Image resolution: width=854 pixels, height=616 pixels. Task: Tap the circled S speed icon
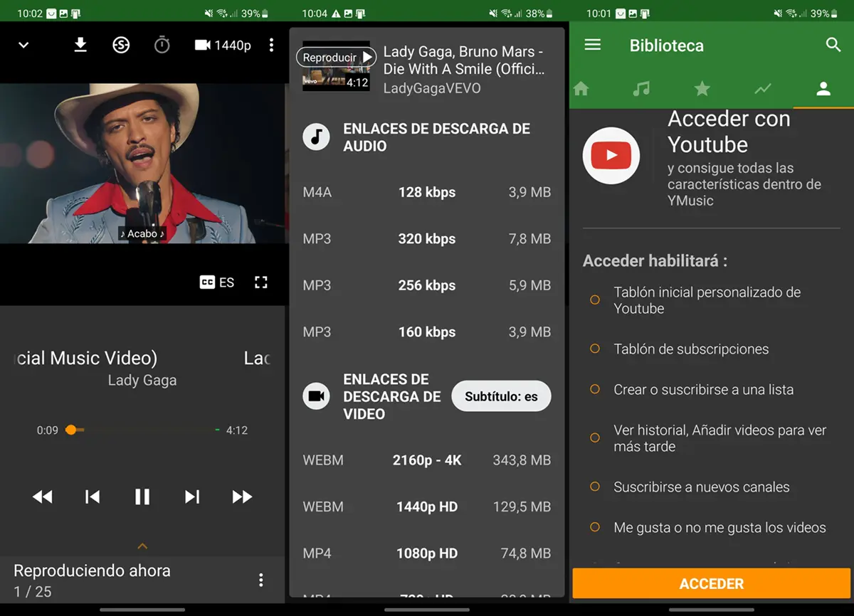coord(121,45)
